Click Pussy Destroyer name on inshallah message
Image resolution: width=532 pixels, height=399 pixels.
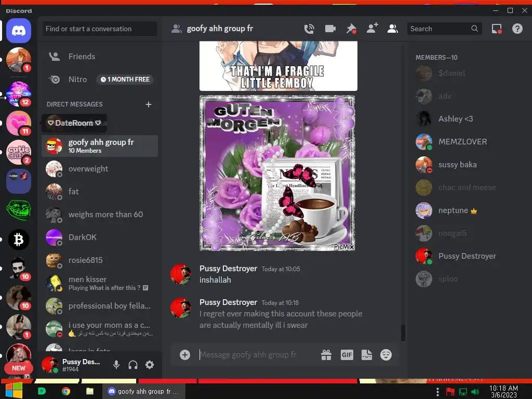228,269
